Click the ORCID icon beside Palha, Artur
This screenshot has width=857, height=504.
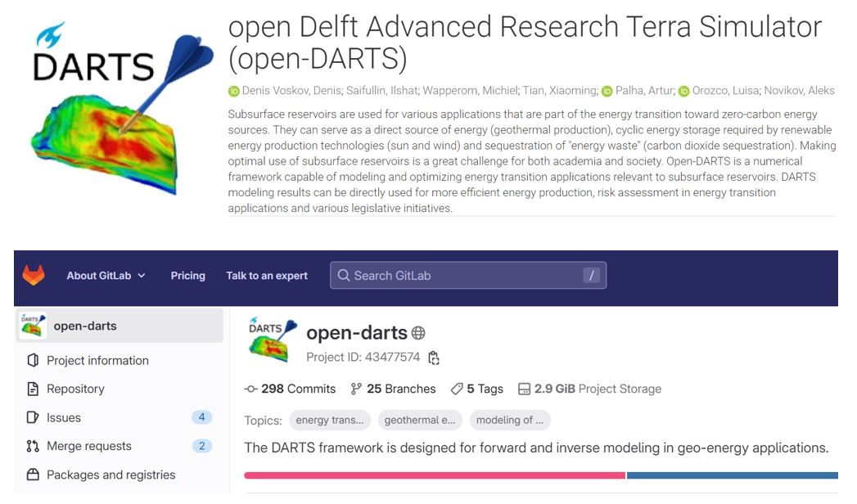click(x=607, y=91)
